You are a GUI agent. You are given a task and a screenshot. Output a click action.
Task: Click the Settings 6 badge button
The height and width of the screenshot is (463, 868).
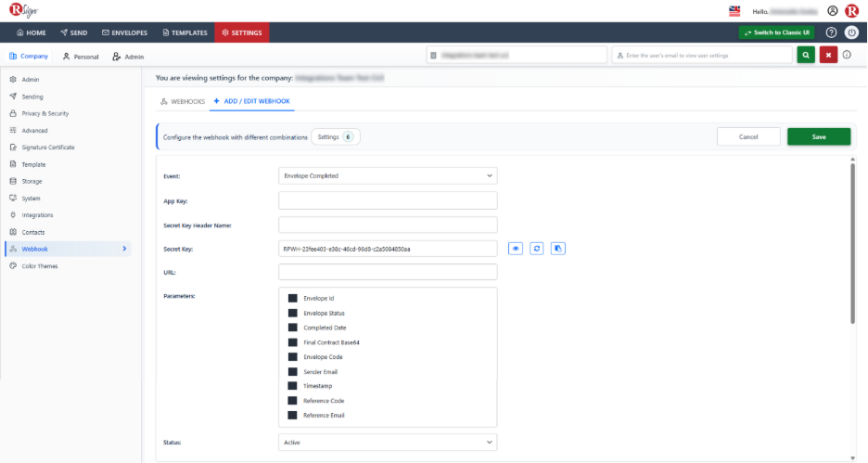click(x=336, y=136)
